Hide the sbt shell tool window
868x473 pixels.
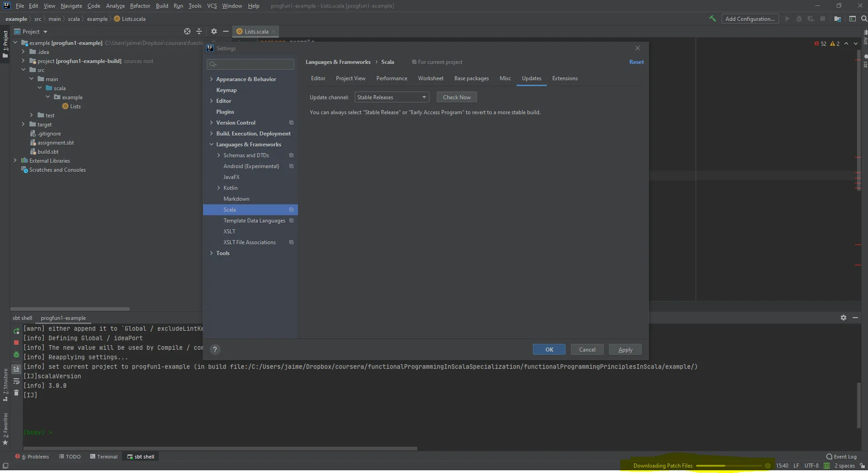pos(855,318)
